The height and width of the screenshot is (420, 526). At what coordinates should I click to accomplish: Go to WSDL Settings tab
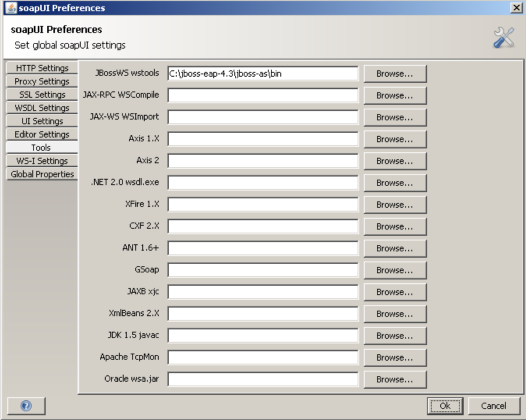coord(42,108)
